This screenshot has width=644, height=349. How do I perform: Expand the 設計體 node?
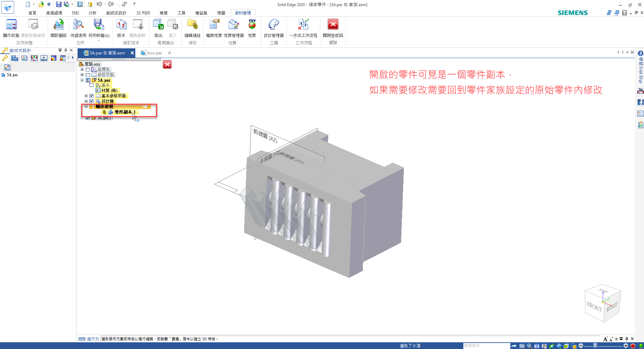click(86, 101)
